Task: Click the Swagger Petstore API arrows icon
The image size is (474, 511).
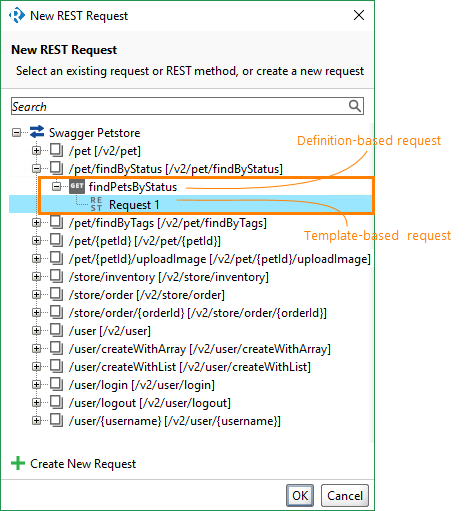Action: click(x=37, y=132)
